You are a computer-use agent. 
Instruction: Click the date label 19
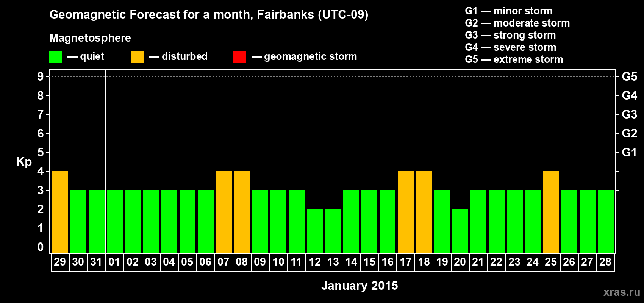tap(442, 262)
